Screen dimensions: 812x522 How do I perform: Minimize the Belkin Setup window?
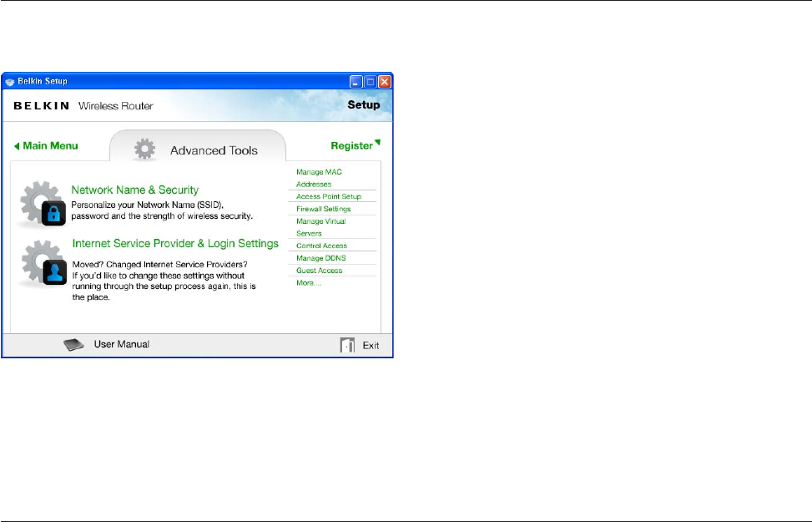tap(356, 81)
